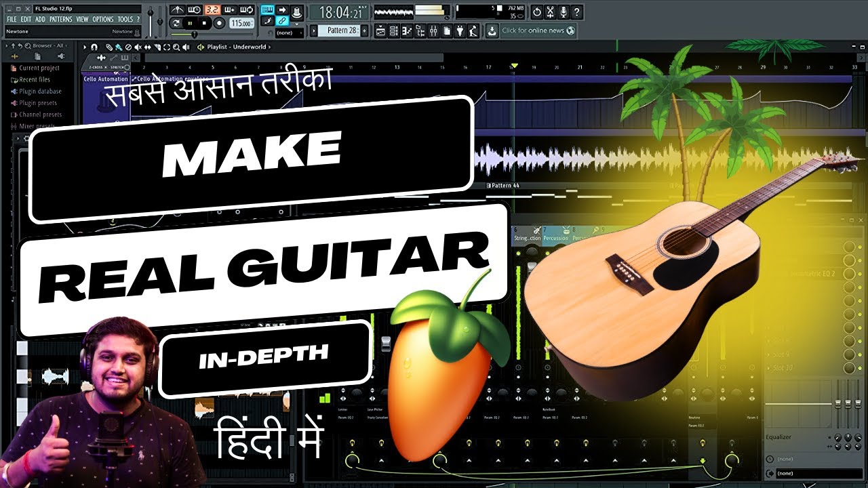Screen dimensions: 868x488
Task: Open the Pattern 28 selector
Action: [339, 30]
